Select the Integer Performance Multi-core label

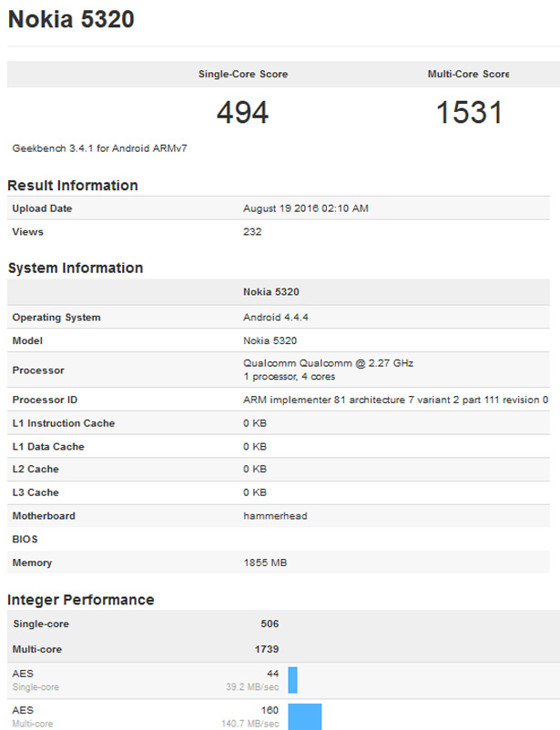[37, 650]
